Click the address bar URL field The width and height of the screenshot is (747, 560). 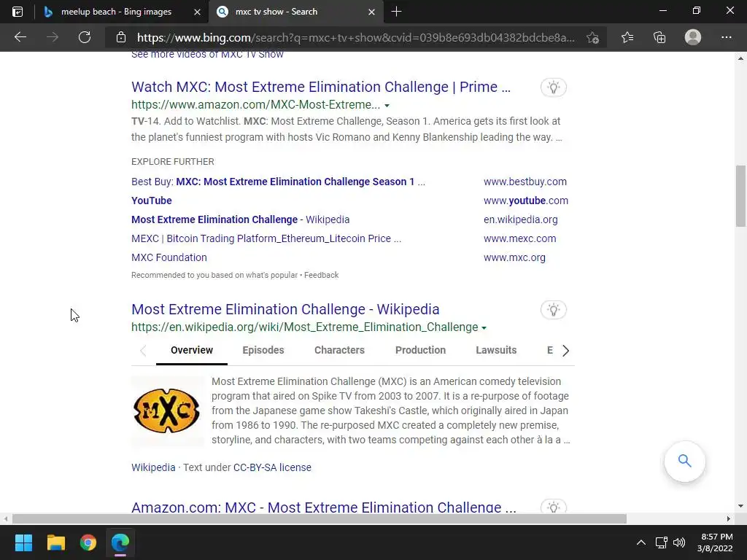tap(355, 37)
